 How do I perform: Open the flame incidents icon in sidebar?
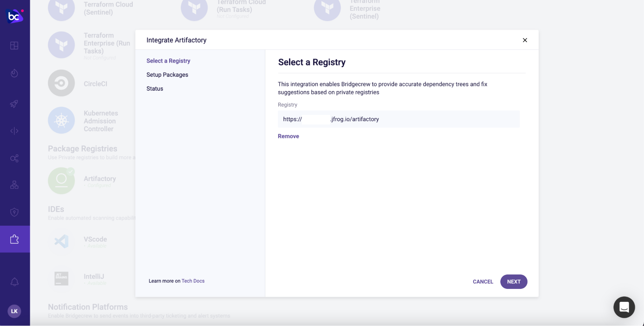[14, 73]
